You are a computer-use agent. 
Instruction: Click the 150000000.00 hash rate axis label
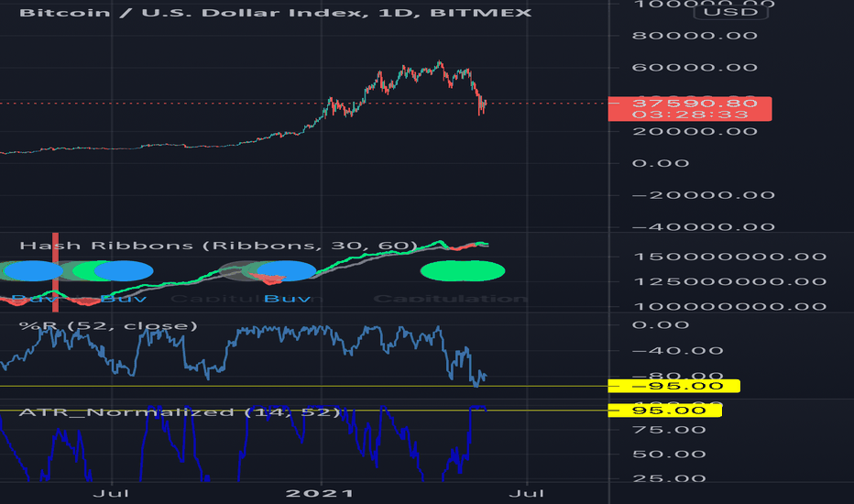pos(730,257)
